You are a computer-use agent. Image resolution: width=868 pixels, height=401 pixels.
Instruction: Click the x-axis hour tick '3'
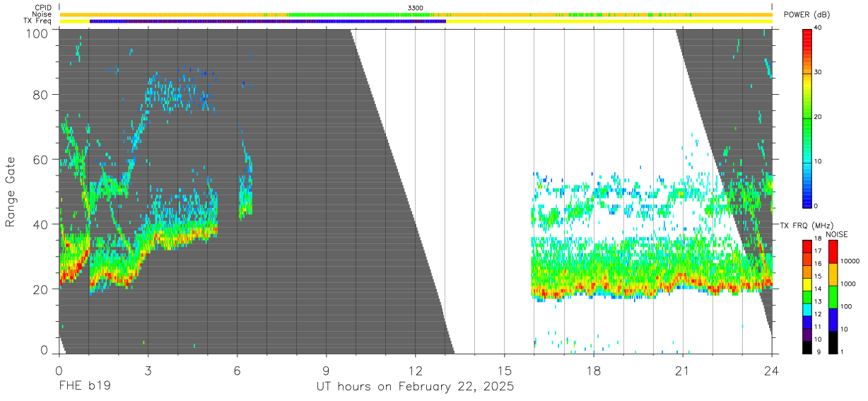coord(148,369)
